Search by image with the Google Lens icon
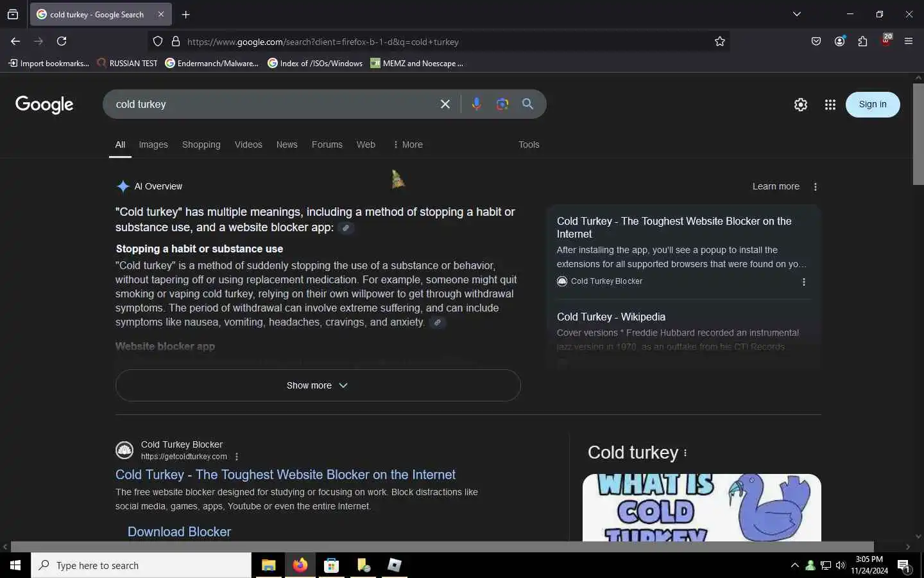 click(502, 104)
